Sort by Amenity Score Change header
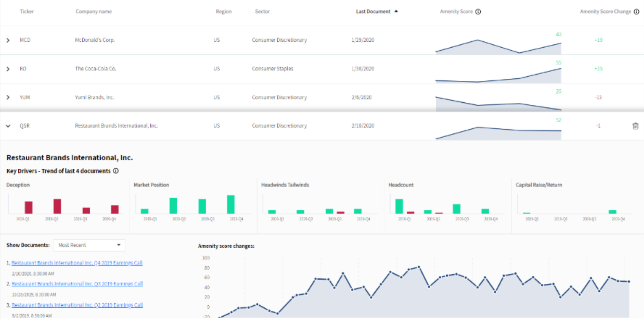 [x=606, y=12]
